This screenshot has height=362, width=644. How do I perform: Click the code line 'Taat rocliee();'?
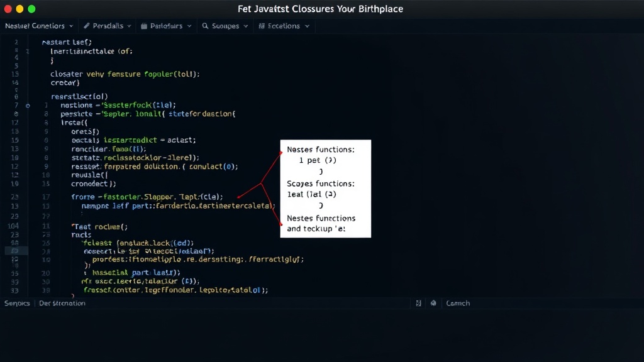pyautogui.click(x=99, y=226)
